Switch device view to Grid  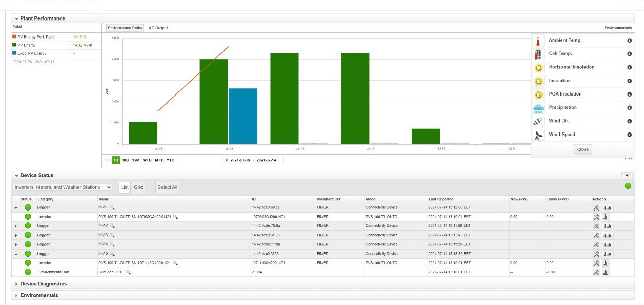click(x=138, y=187)
